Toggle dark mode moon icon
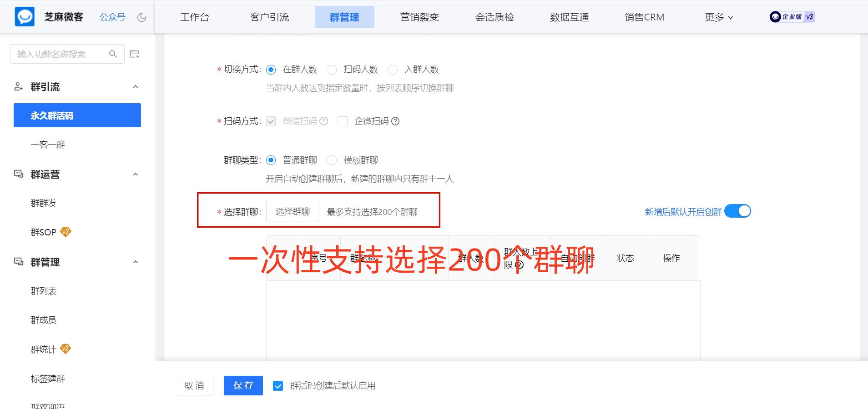 tap(142, 17)
